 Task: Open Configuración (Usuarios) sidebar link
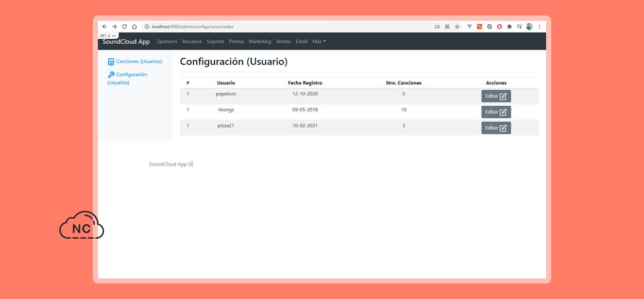(127, 78)
